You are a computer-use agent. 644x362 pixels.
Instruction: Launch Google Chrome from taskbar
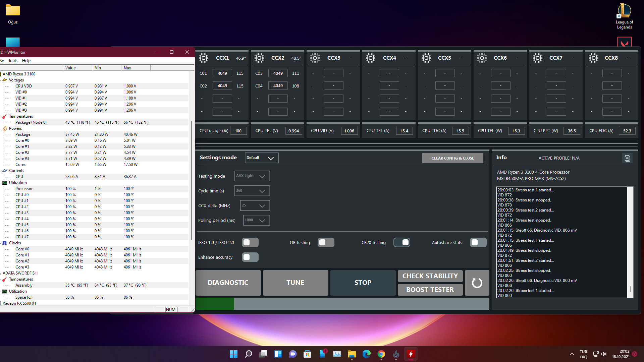click(x=381, y=354)
